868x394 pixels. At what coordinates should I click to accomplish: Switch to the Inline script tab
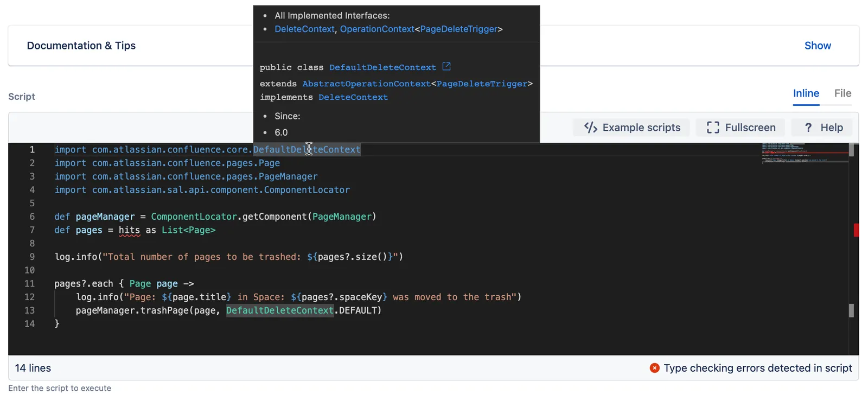click(806, 93)
